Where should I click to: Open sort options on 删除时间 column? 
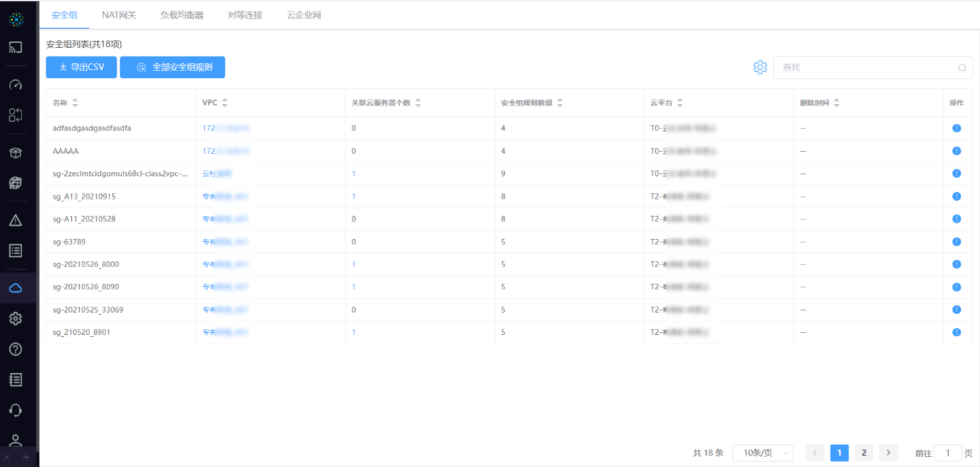pos(836,102)
